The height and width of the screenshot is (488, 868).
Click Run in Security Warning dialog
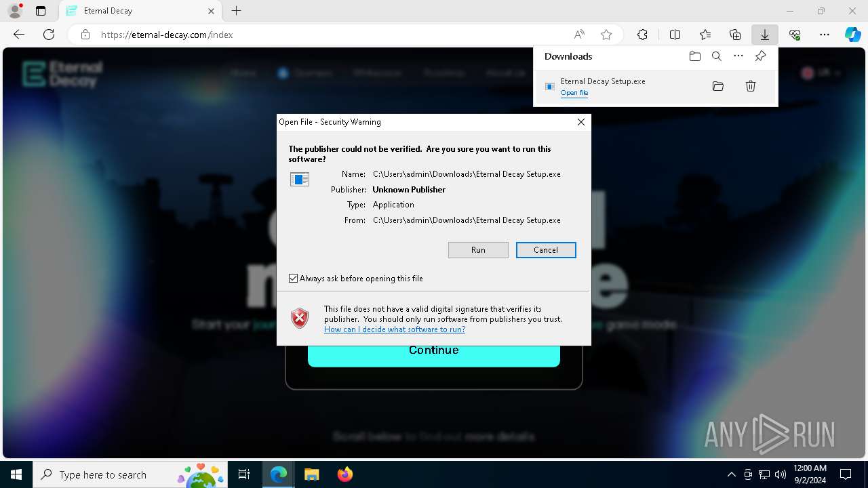pyautogui.click(x=478, y=250)
